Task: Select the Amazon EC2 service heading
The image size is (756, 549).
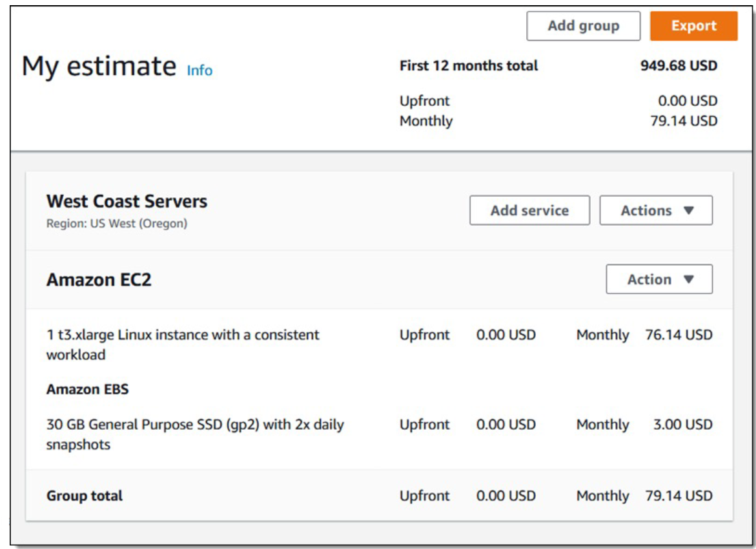Action: (x=99, y=279)
